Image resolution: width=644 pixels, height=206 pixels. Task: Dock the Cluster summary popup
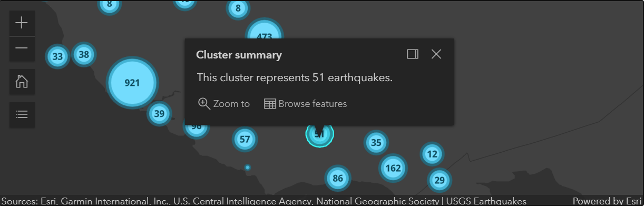pos(413,54)
